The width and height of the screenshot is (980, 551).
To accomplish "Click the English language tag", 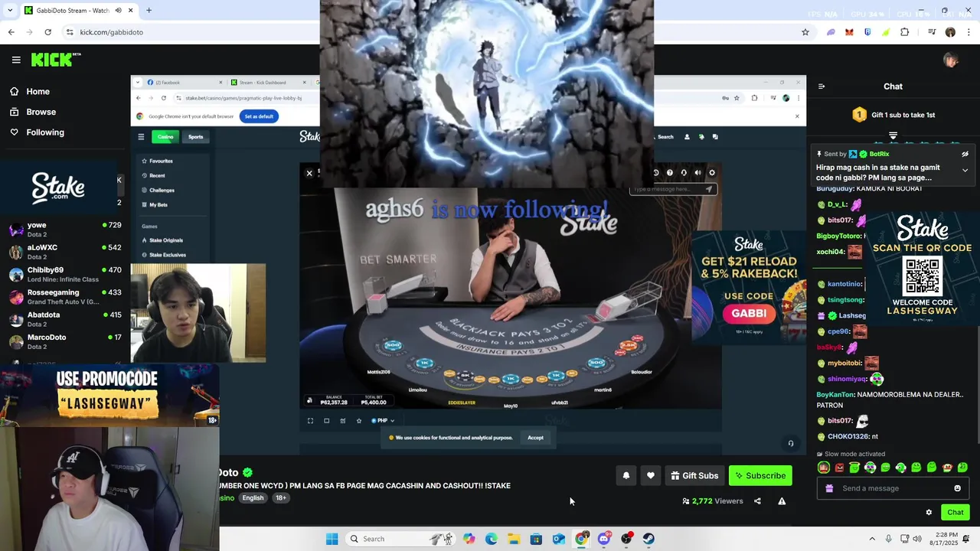I will tap(253, 498).
